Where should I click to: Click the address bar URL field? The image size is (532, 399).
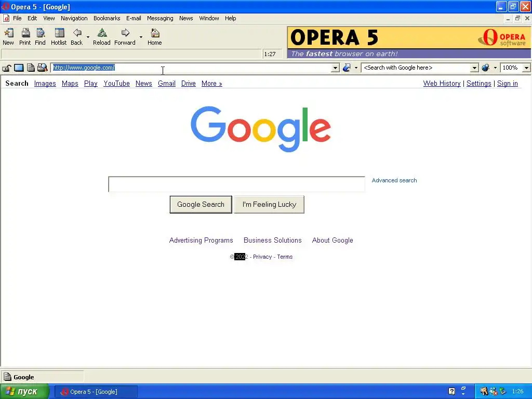click(191, 68)
